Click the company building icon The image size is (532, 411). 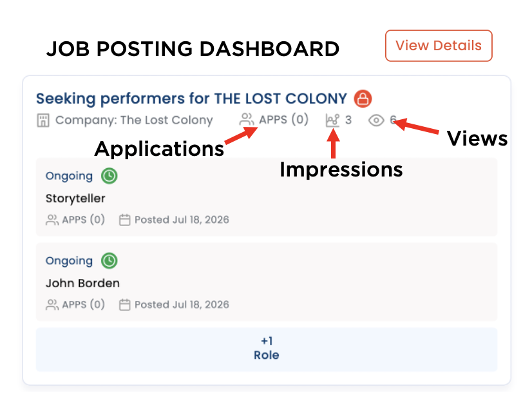point(43,120)
